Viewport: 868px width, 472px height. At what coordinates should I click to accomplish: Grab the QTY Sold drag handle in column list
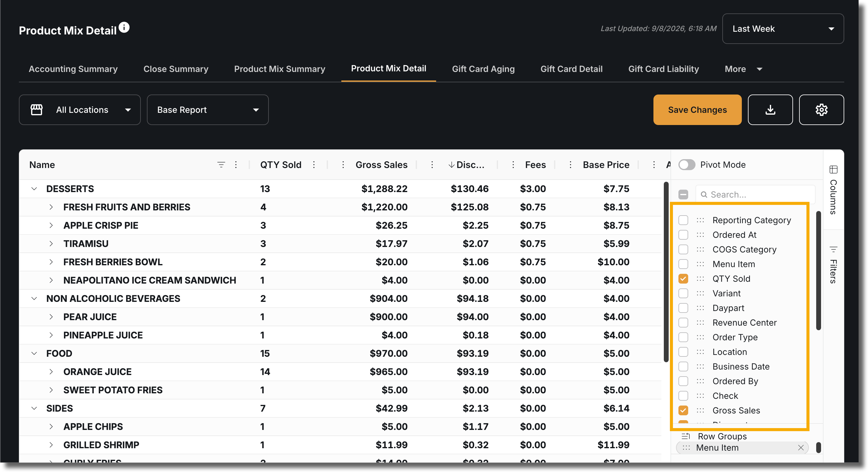coord(700,278)
